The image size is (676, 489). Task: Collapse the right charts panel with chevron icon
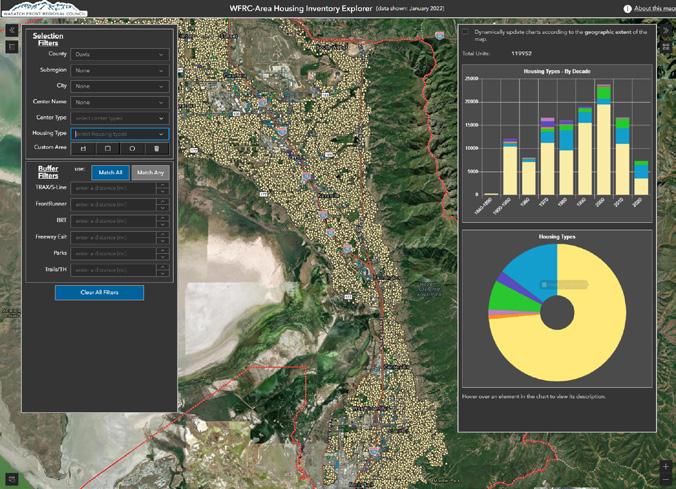(666, 30)
